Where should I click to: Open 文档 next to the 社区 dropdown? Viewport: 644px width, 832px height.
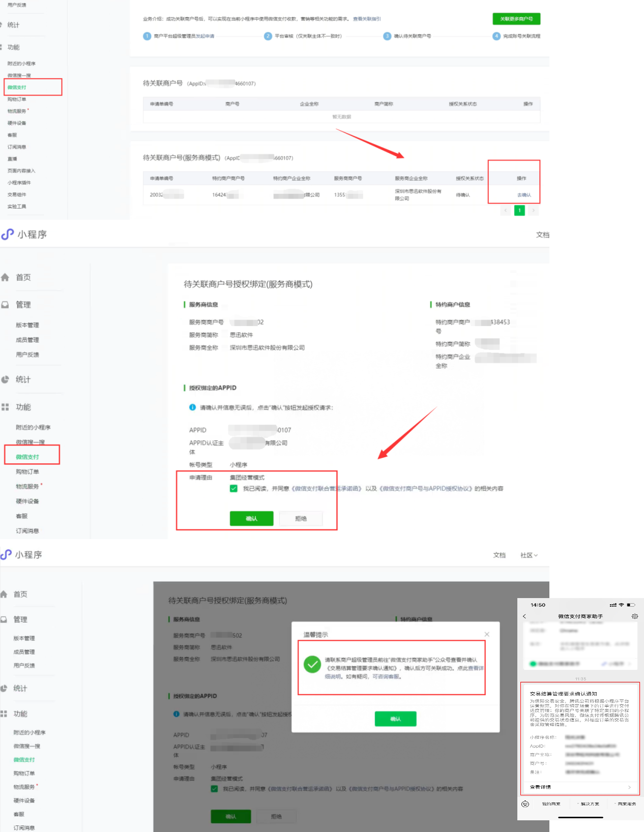click(500, 555)
